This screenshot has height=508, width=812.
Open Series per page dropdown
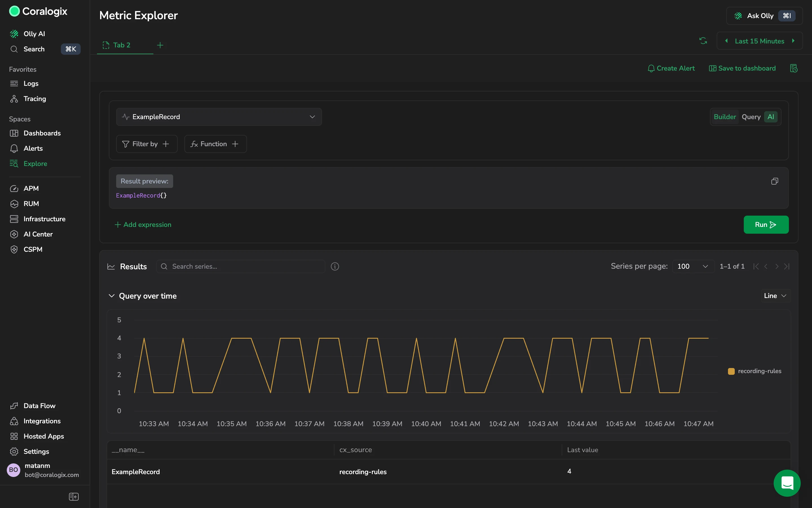click(x=693, y=266)
